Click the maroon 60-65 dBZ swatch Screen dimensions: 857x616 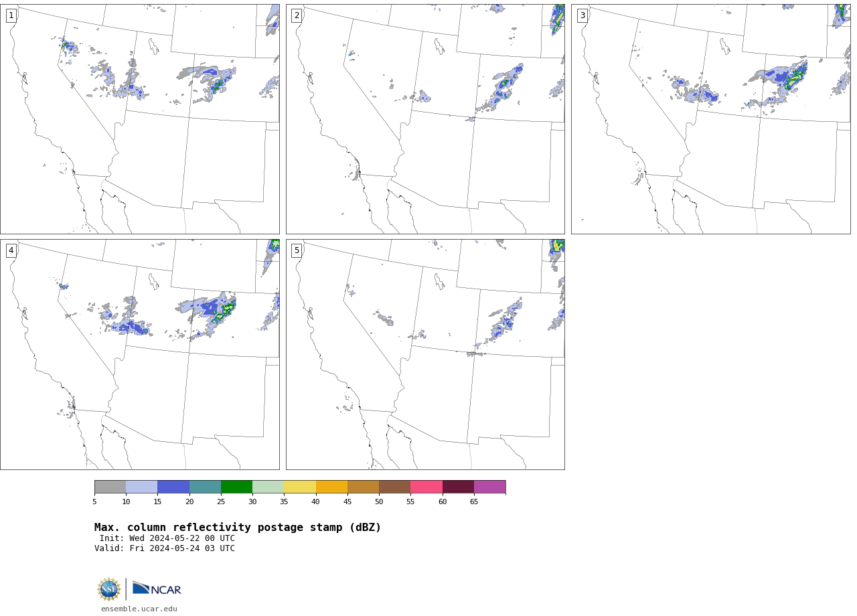[x=458, y=487]
